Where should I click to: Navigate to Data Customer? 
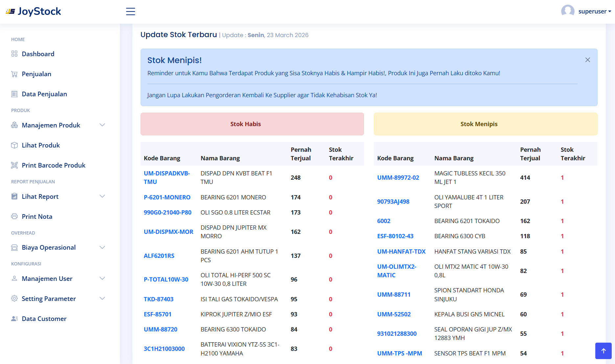pos(44,319)
